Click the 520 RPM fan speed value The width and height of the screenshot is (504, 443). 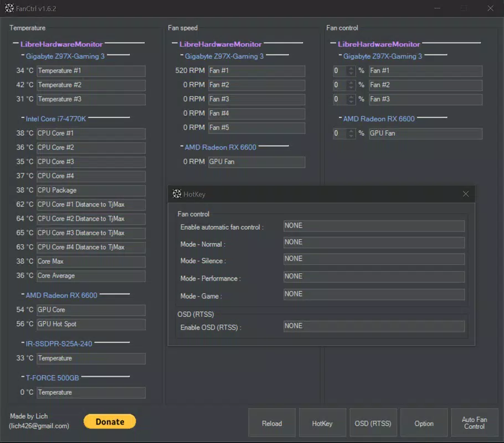tap(189, 70)
